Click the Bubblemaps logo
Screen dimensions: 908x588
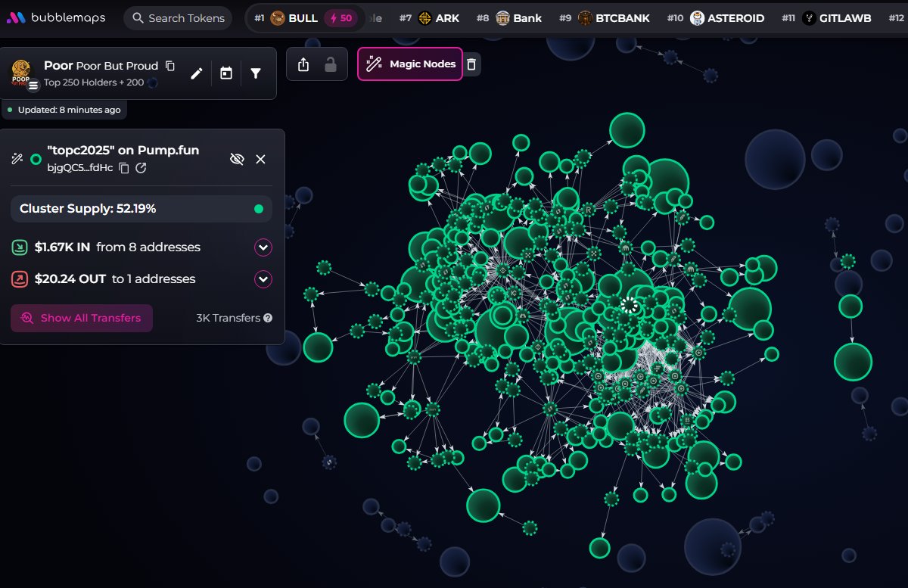pos(55,17)
